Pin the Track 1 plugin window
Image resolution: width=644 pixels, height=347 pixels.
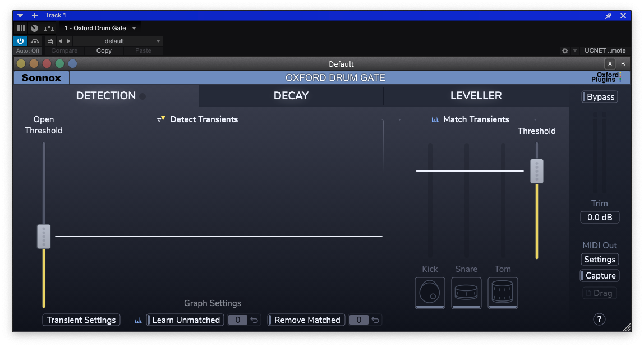[608, 16]
